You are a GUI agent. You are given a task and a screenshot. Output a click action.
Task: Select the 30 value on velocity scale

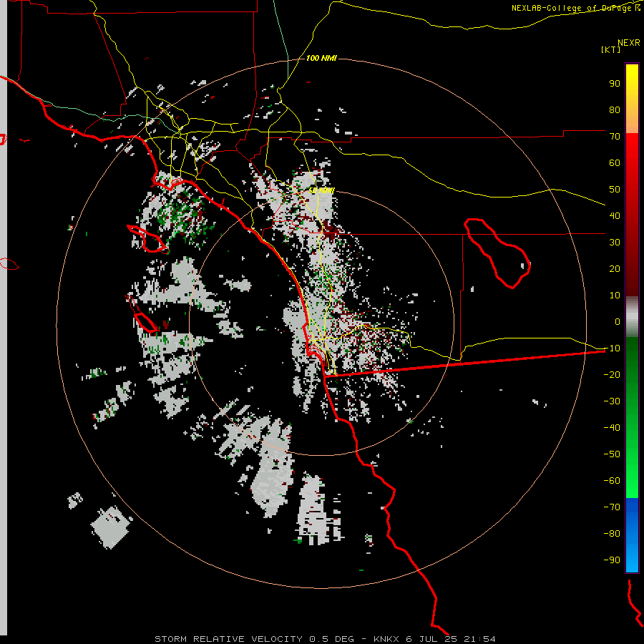point(615,243)
